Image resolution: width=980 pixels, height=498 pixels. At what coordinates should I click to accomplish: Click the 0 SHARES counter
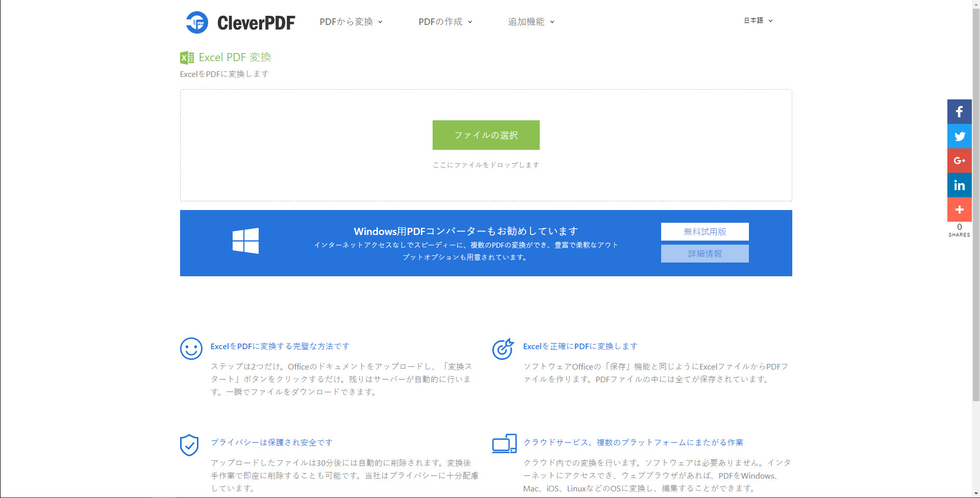[959, 230]
